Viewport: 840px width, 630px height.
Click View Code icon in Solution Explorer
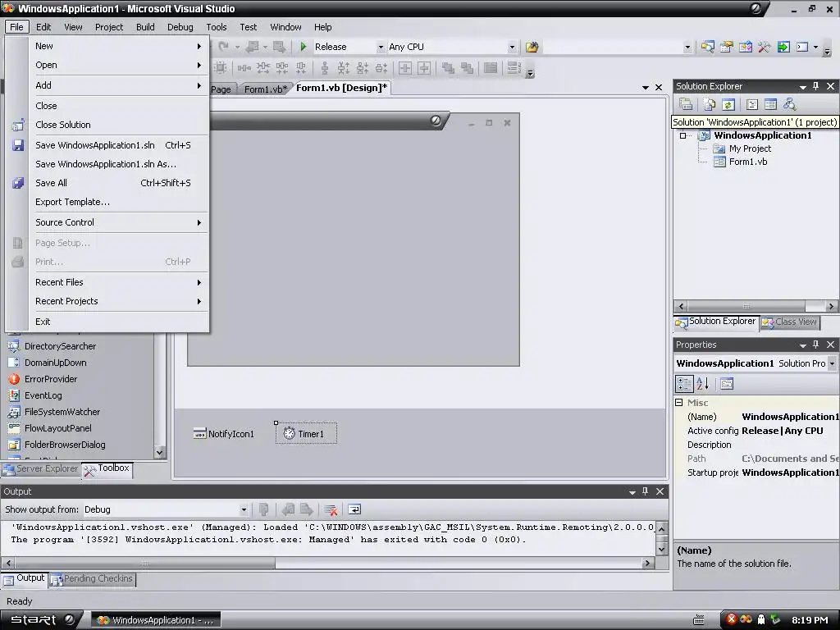point(751,104)
